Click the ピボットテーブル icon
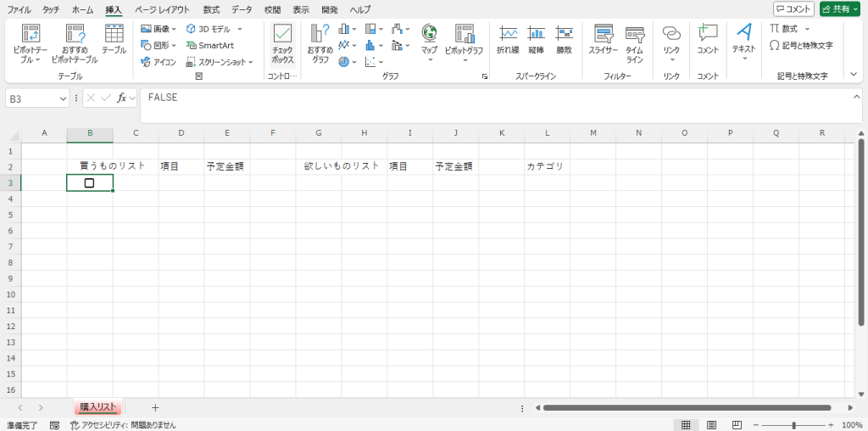Screen dimensions: 868x431 tap(31, 34)
